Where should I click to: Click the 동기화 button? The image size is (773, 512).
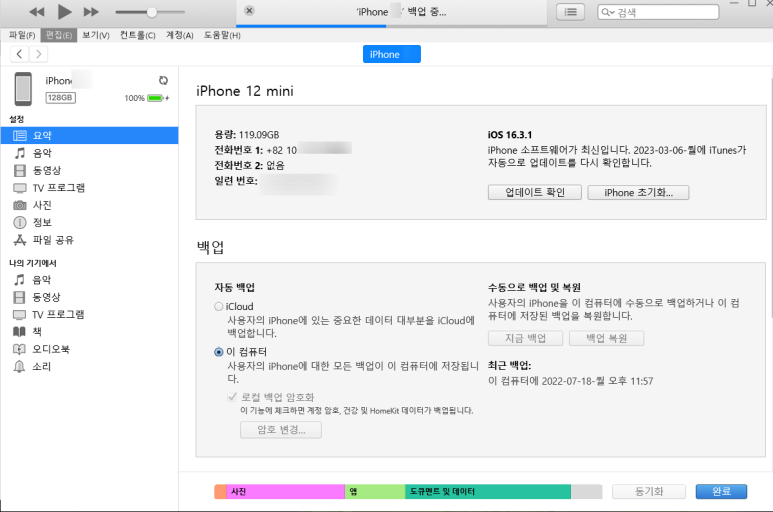[x=649, y=491]
